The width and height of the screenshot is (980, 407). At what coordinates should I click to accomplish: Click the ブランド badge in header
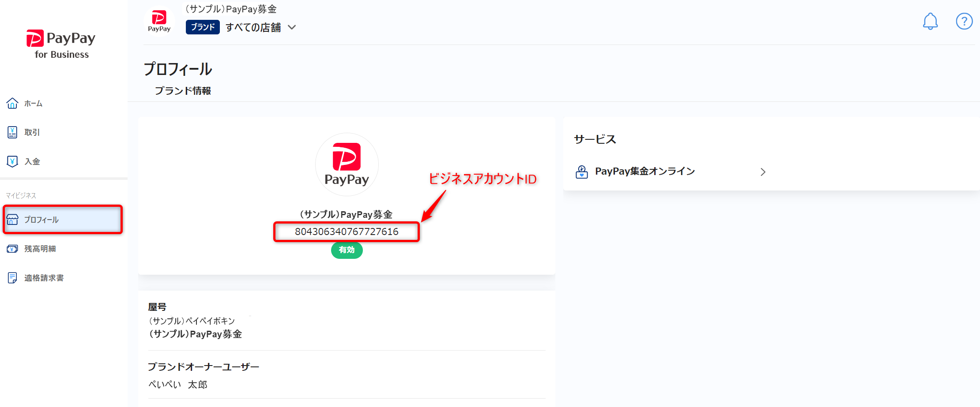tap(203, 27)
